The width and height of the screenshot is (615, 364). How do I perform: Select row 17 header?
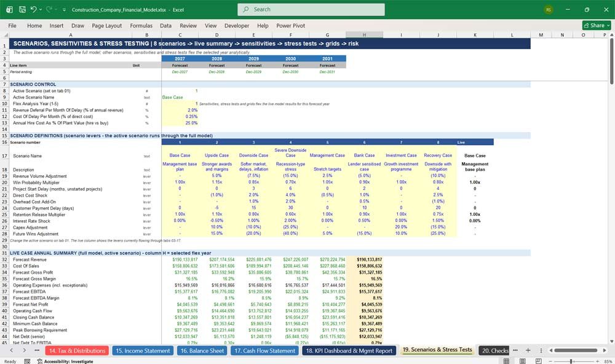[x=4, y=156]
